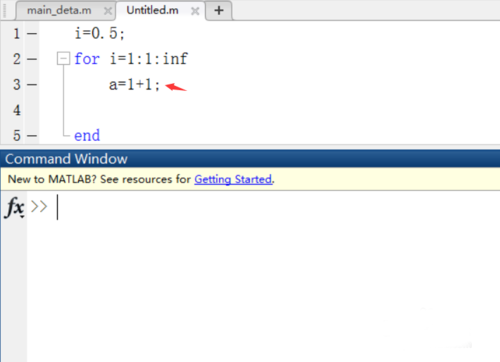Click the code line a=1+1;
Screen dimensions: 500x362
(x=134, y=85)
